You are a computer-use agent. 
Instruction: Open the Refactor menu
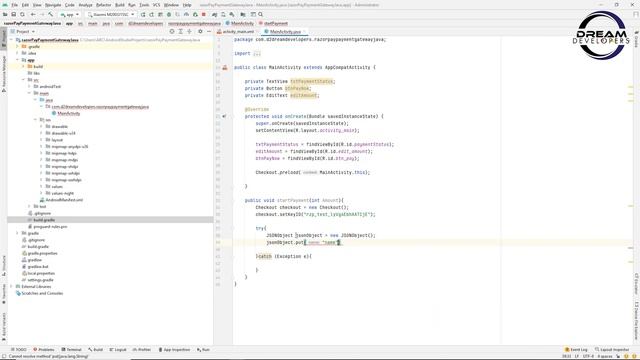(103, 5)
